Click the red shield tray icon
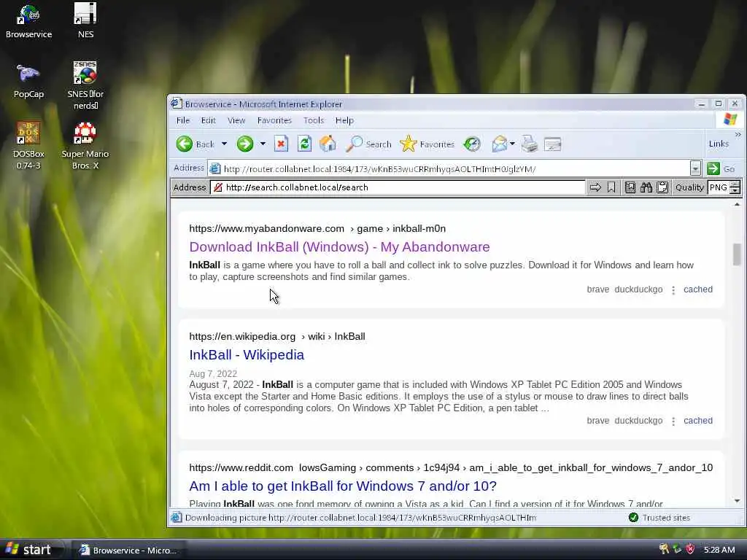747x560 pixels. [690, 550]
